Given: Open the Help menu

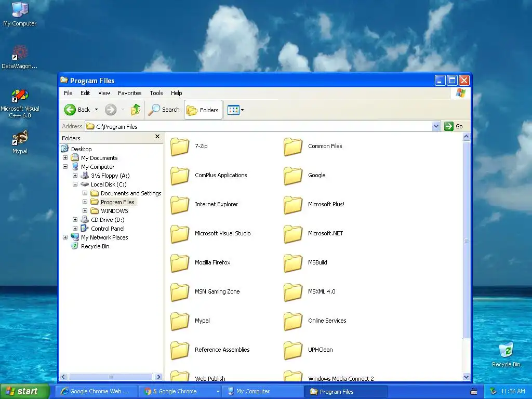Looking at the screenshot, I should click(177, 93).
